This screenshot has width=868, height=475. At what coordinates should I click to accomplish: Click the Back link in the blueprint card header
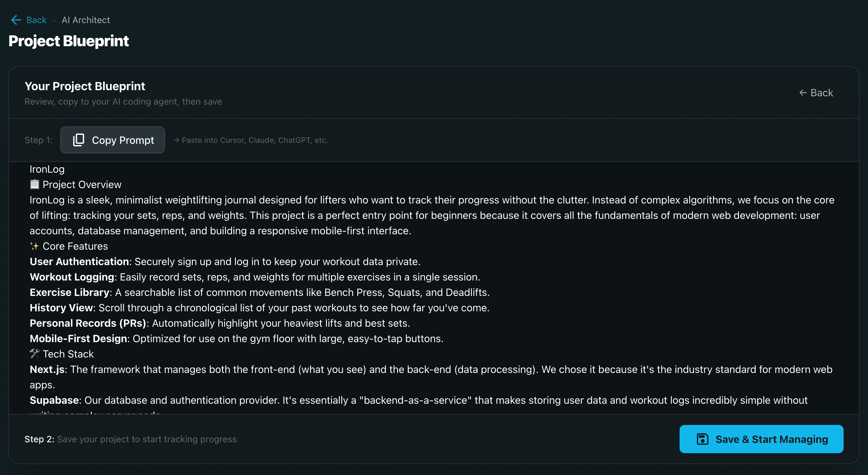click(821, 93)
